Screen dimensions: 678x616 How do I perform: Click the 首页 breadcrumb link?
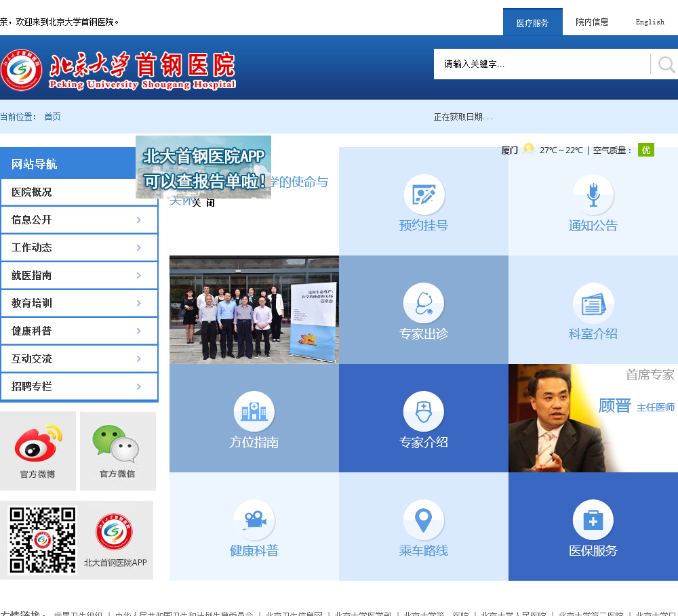click(52, 117)
